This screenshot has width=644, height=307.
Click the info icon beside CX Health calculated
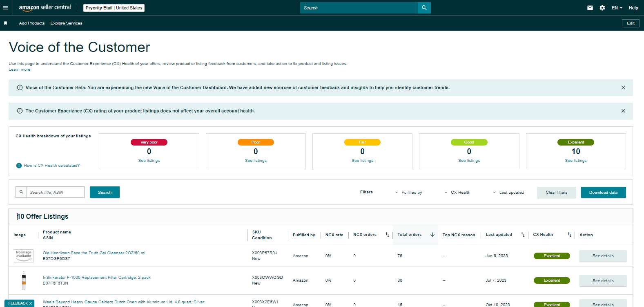(x=19, y=166)
